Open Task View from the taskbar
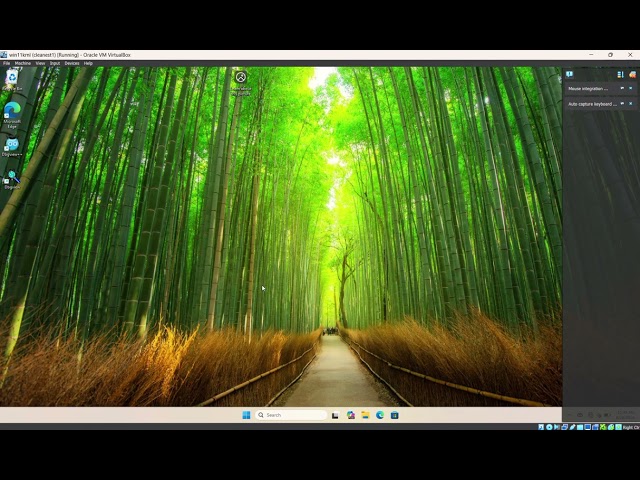640x480 pixels. pyautogui.click(x=335, y=415)
